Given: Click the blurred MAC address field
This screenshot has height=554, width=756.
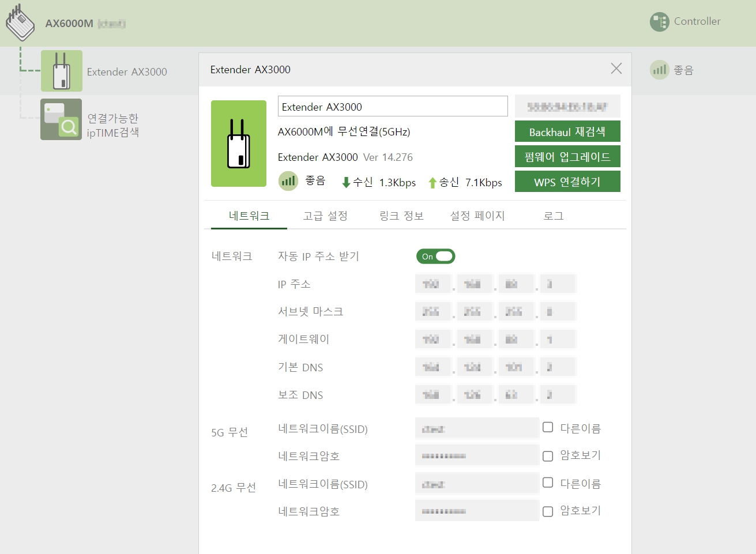Looking at the screenshot, I should tap(567, 107).
